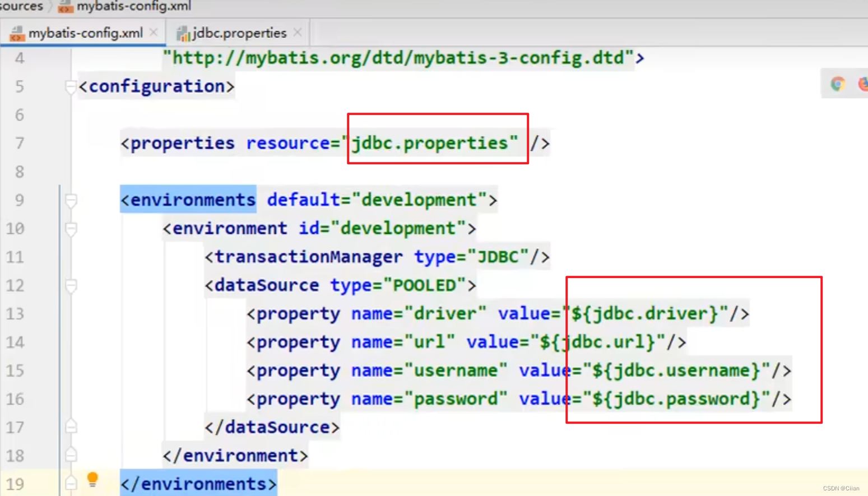868x496 pixels.
Task: Click the opening configuration tag
Action: [156, 86]
